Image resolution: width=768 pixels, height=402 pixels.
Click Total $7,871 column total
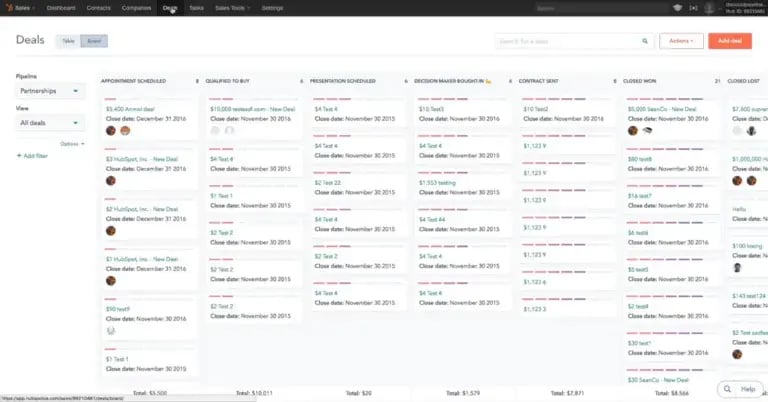click(567, 393)
